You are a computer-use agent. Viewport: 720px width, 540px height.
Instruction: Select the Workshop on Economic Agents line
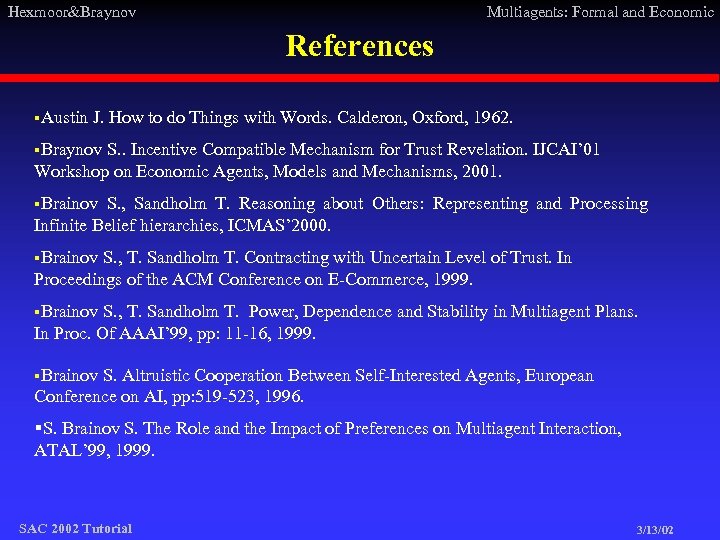tap(268, 172)
